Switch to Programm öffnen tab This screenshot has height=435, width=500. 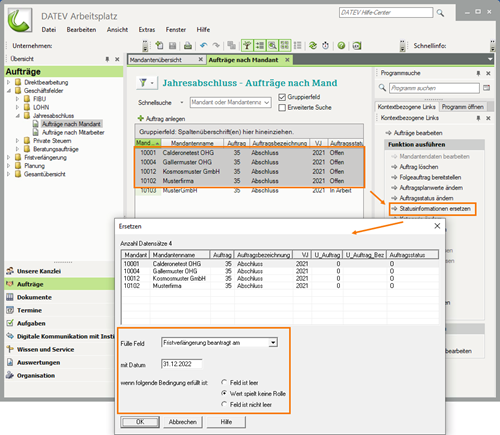point(462,107)
